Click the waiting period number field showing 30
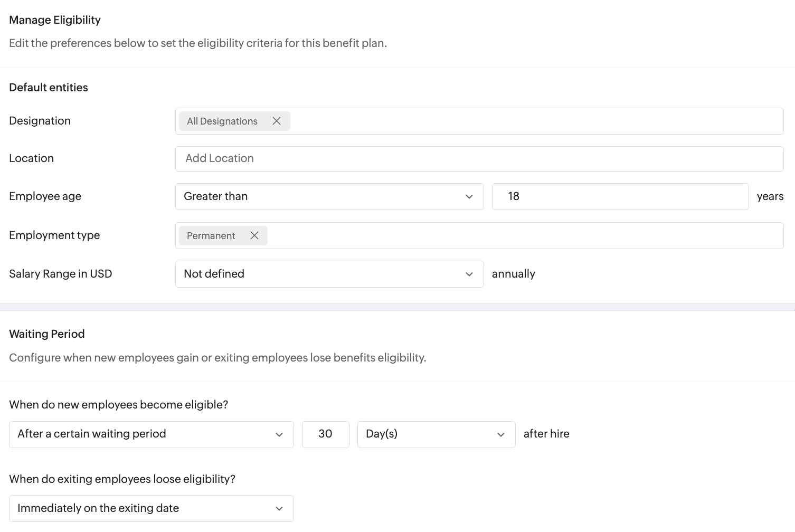The height and width of the screenshot is (532, 795). click(x=326, y=434)
